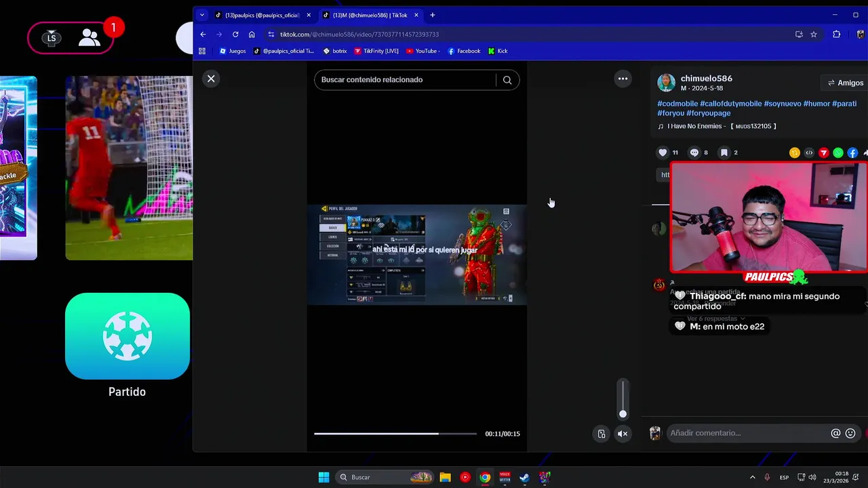Open the #callofdutymobile hashtag
Screen dimensions: 868x488
pos(731,104)
